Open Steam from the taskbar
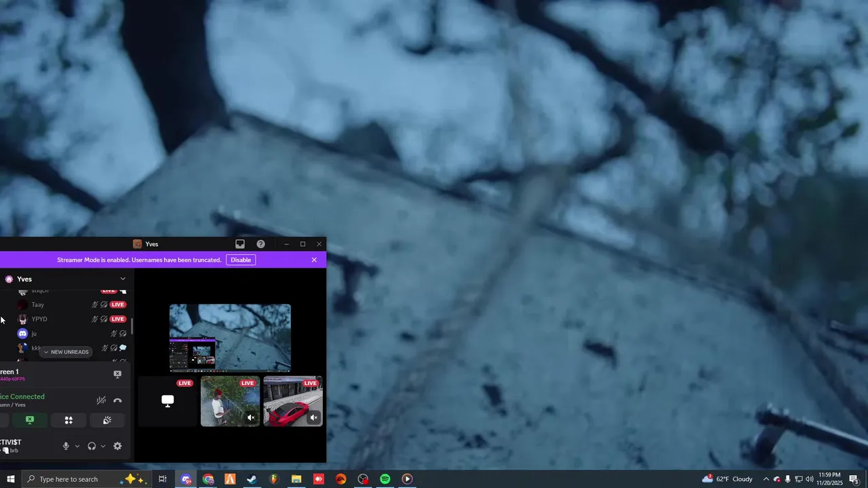Image resolution: width=868 pixels, height=488 pixels. (252, 479)
